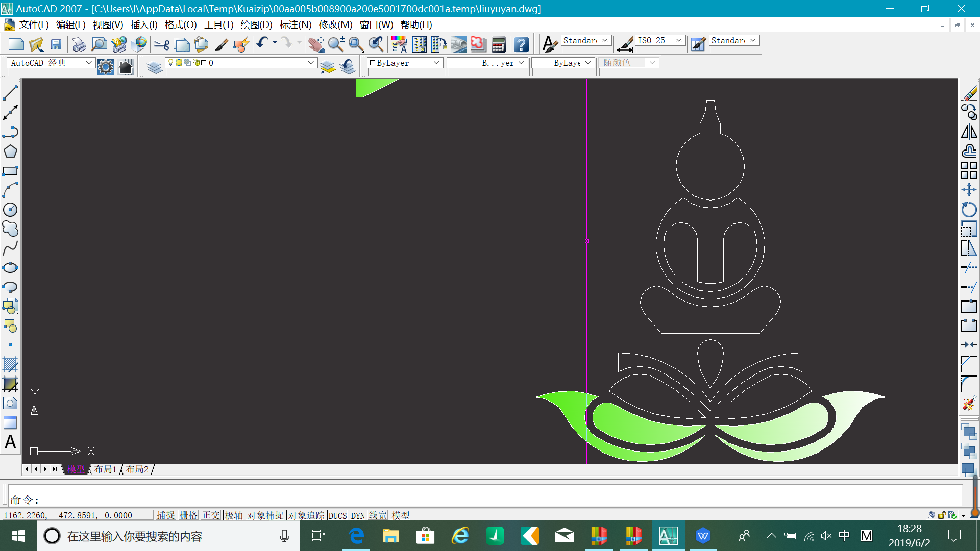Click the Mirror modify tool
The height and width of the screenshot is (551, 980).
coord(969,132)
